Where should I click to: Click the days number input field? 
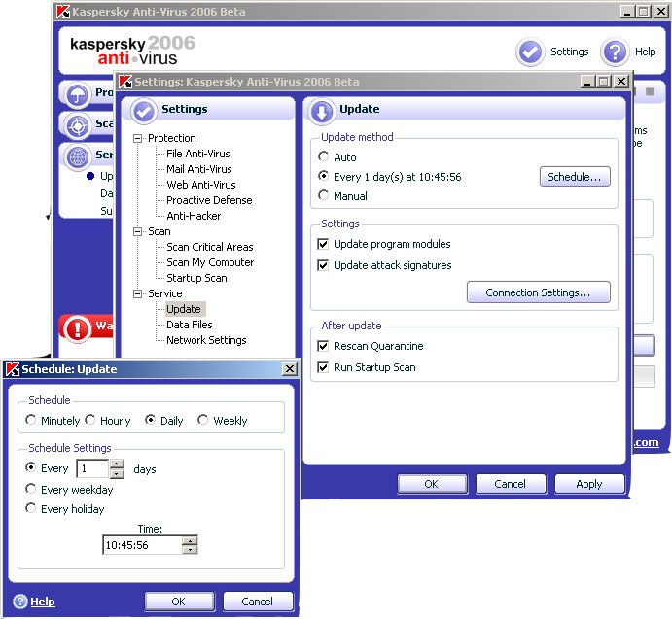point(93,468)
